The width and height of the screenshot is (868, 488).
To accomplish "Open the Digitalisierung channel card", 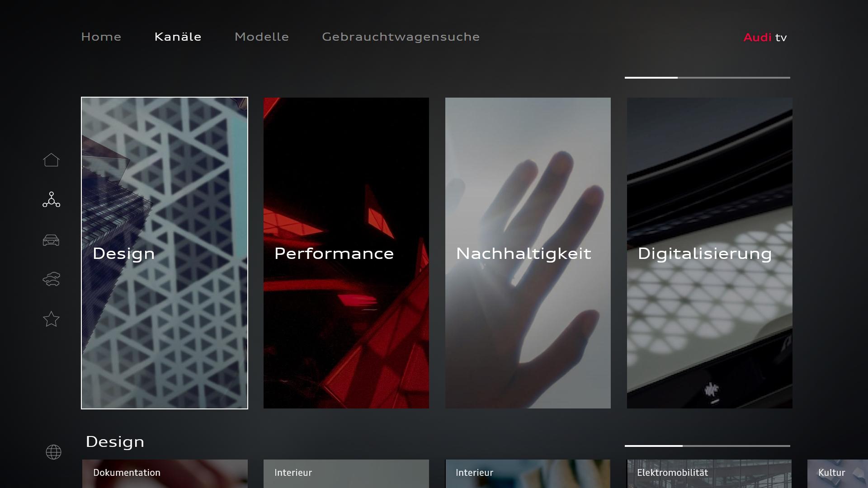I will (709, 253).
